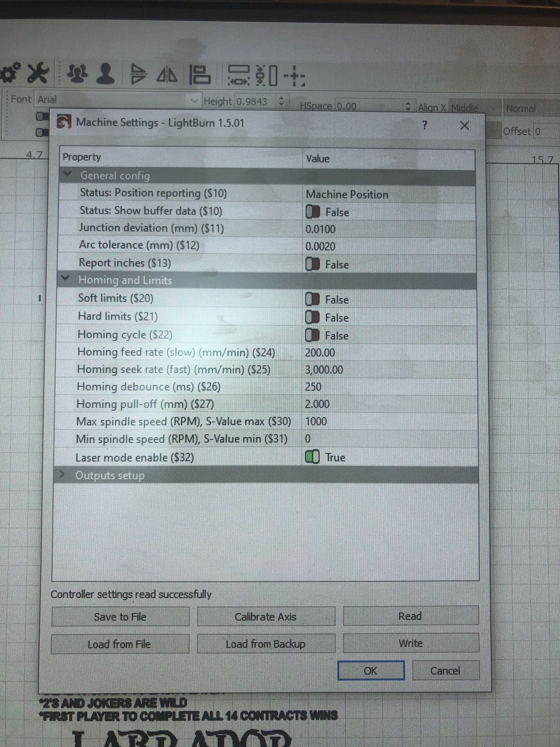
Task: Click the Group objects icon
Action: [77, 73]
